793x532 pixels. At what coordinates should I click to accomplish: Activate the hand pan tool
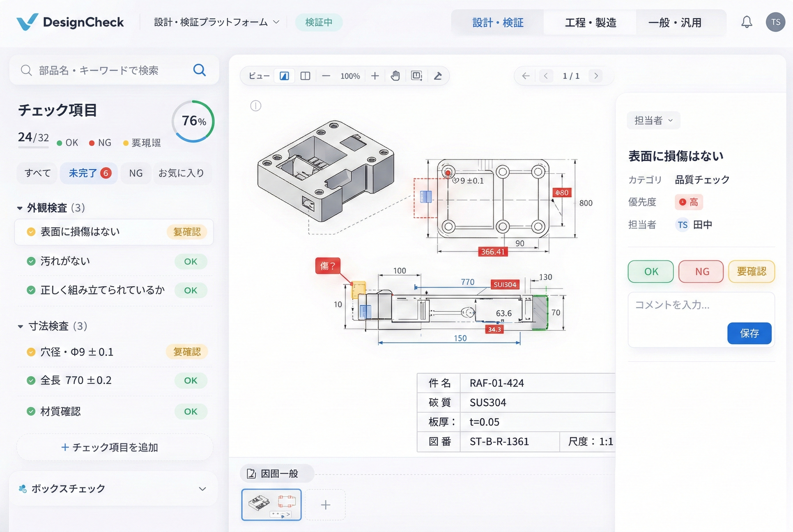(x=396, y=76)
